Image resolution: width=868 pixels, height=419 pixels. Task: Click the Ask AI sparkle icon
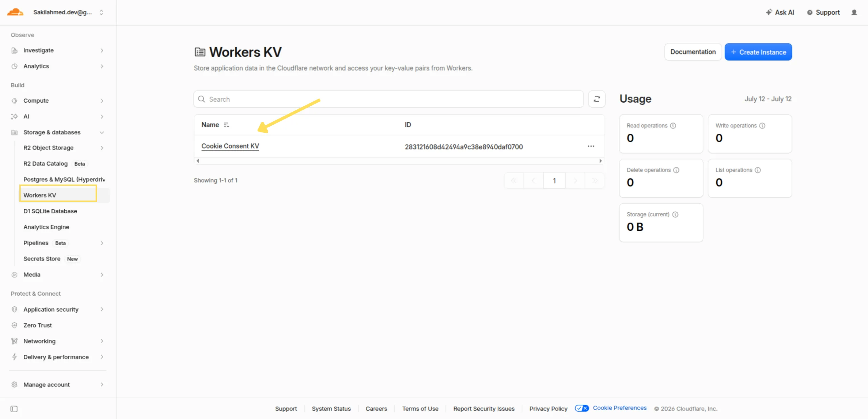(x=769, y=12)
